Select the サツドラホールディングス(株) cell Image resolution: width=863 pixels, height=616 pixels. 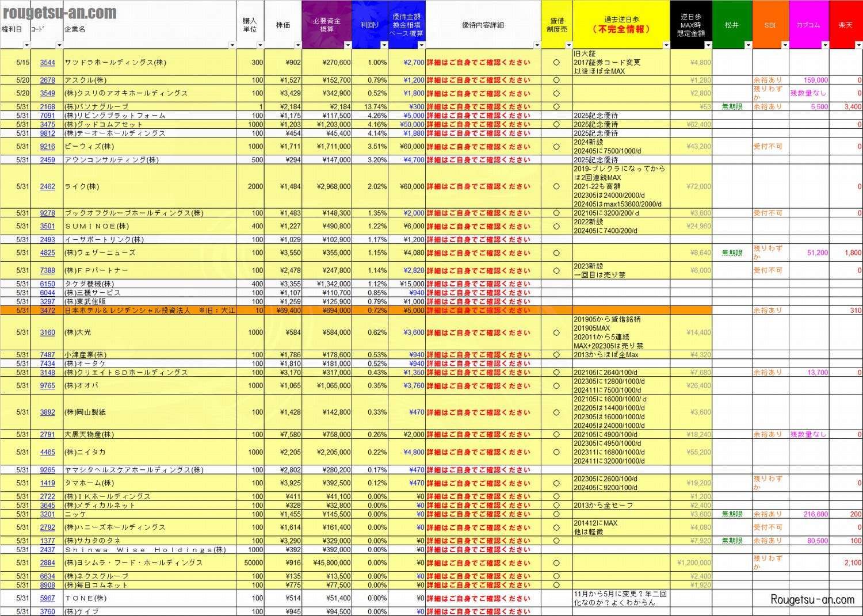tap(150, 63)
